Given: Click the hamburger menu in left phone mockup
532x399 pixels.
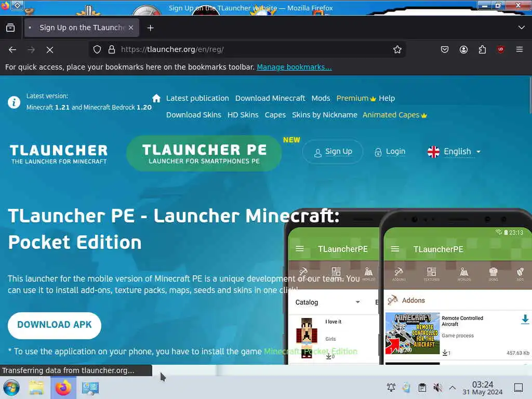Looking at the screenshot, I should [x=300, y=249].
